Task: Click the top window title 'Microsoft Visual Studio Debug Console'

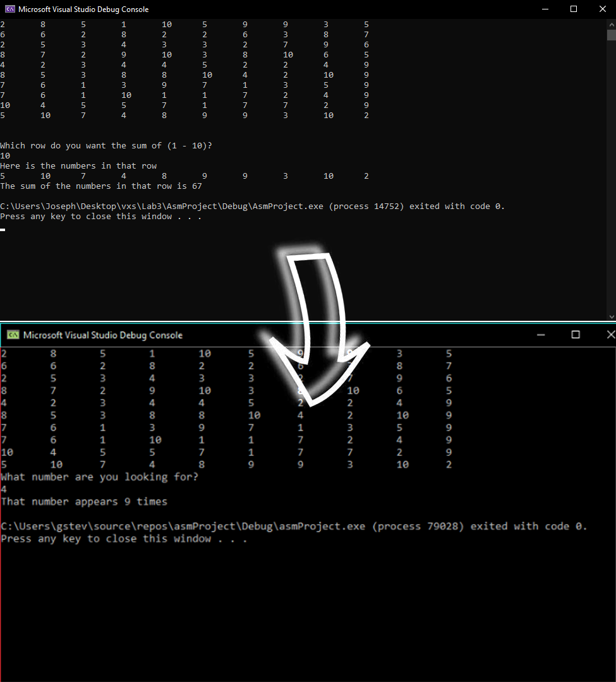Action: (83, 9)
